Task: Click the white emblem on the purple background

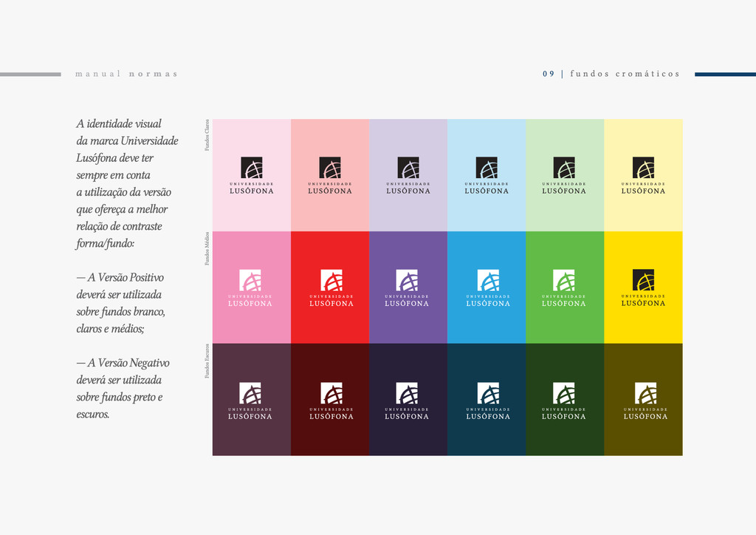Action: 407,280
